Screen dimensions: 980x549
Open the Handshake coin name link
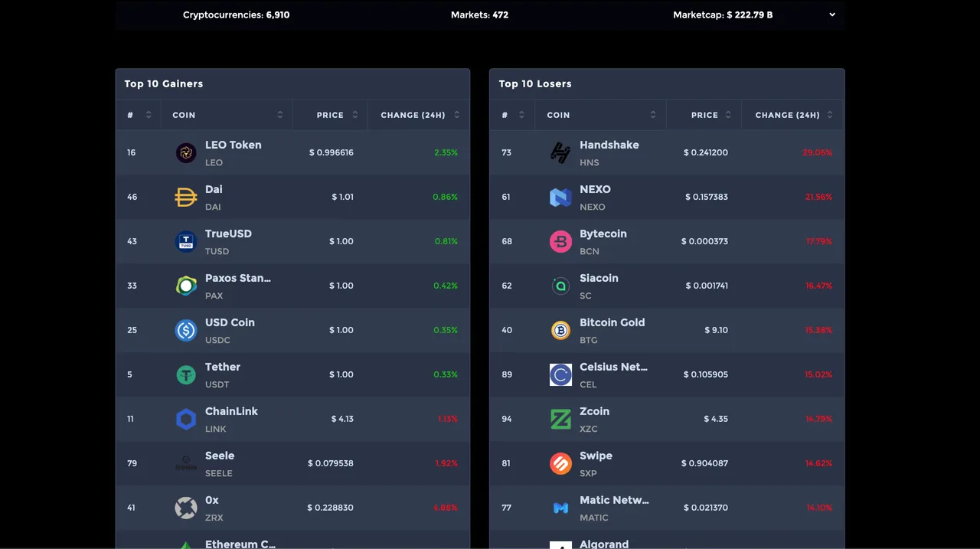[x=609, y=145]
